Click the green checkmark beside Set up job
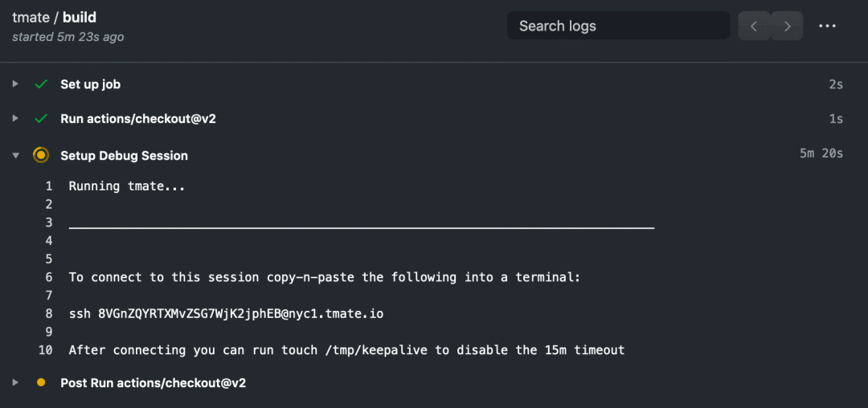The image size is (868, 408). coord(40,84)
